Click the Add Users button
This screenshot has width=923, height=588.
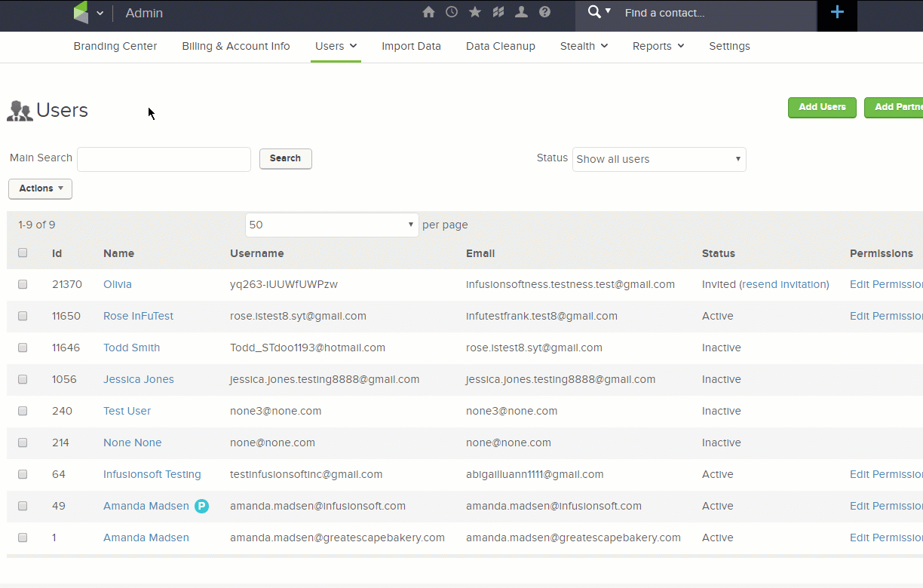click(x=822, y=107)
